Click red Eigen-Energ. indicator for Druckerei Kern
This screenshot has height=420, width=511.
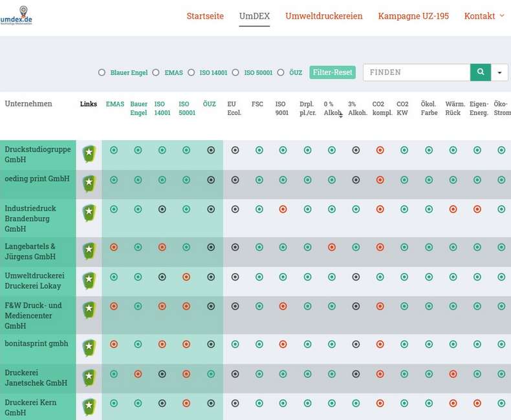tap(477, 403)
